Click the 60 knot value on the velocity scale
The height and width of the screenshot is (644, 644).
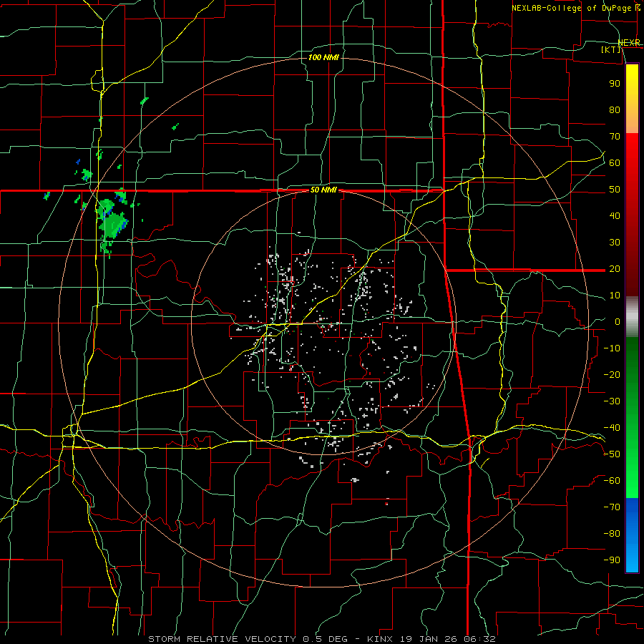point(615,162)
